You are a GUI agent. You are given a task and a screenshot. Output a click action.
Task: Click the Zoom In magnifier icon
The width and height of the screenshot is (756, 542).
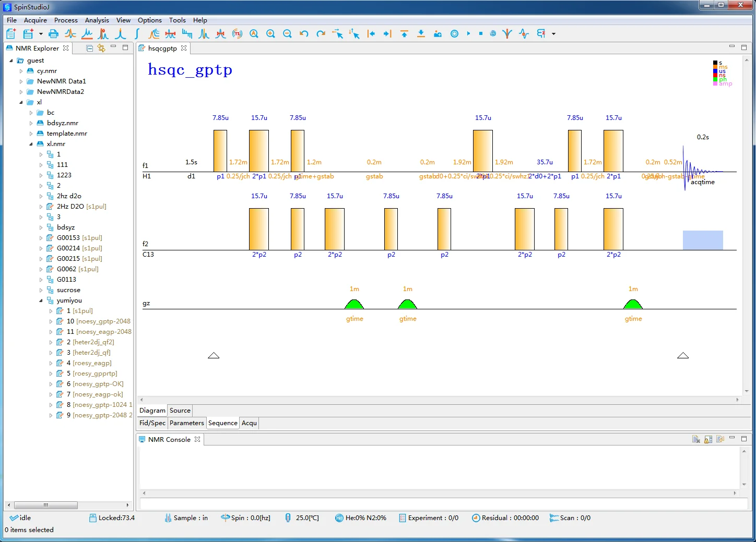tap(270, 34)
